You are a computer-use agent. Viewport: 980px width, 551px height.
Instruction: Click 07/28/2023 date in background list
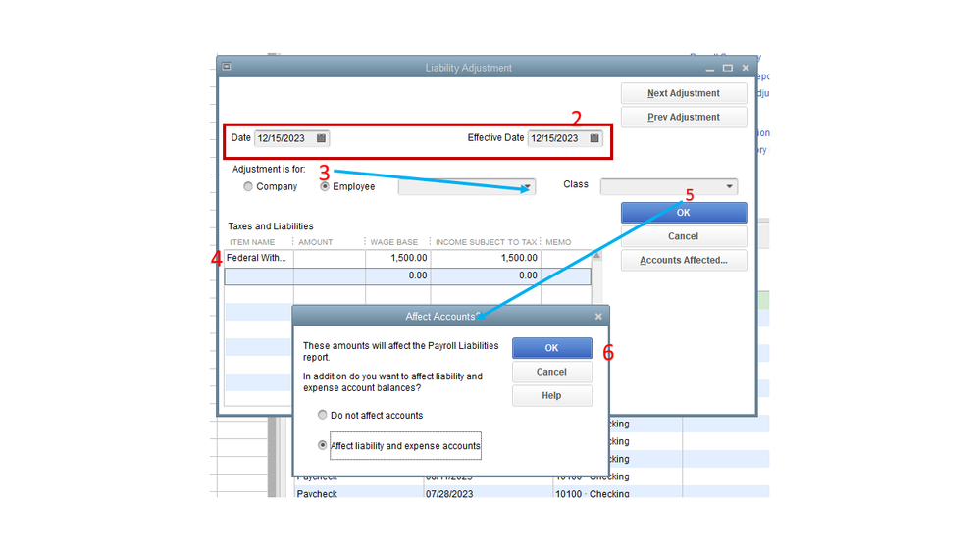[x=449, y=493]
